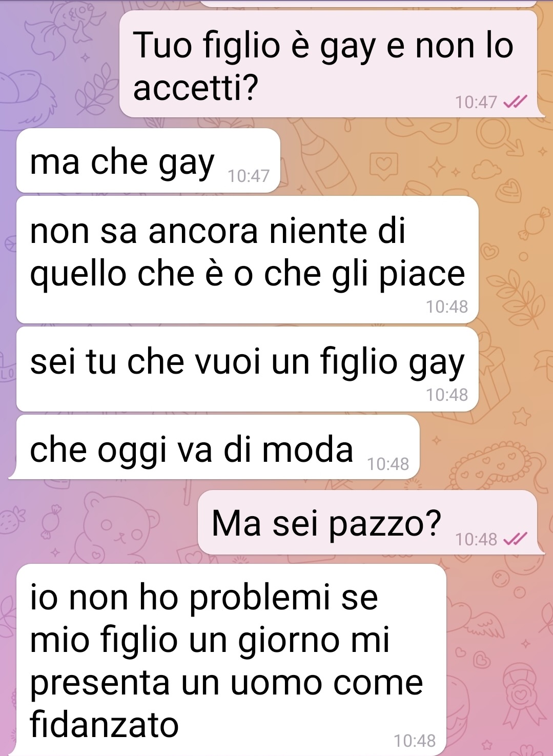The width and height of the screenshot is (553, 756).
Task: Select the 'Ma sei pazzo?' sent message
Action: pos(368,522)
